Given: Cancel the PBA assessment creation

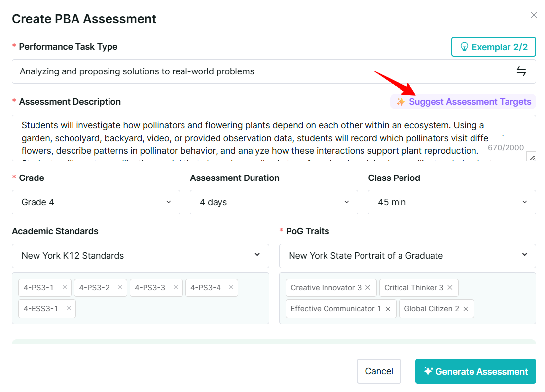Looking at the screenshot, I should tap(379, 371).
